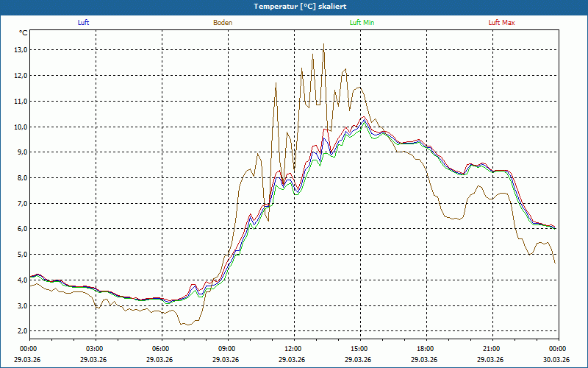The height and width of the screenshot is (368, 588).
Task: Click the chart title Temperatur [°C] skaliert
Action: pyautogui.click(x=294, y=6)
